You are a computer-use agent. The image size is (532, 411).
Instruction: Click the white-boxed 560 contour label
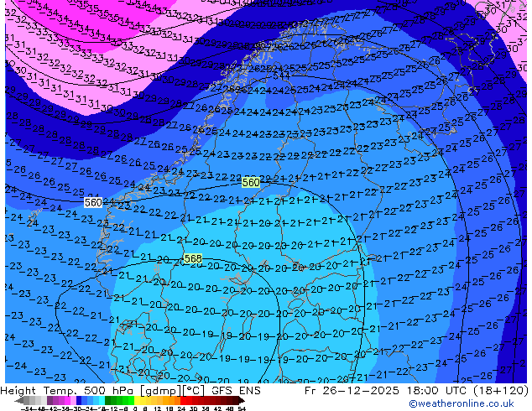[x=93, y=203]
